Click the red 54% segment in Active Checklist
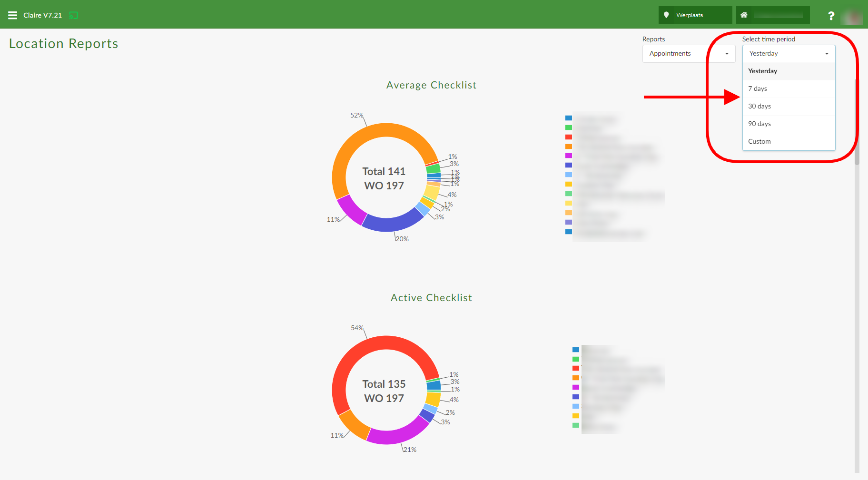 tap(352, 358)
